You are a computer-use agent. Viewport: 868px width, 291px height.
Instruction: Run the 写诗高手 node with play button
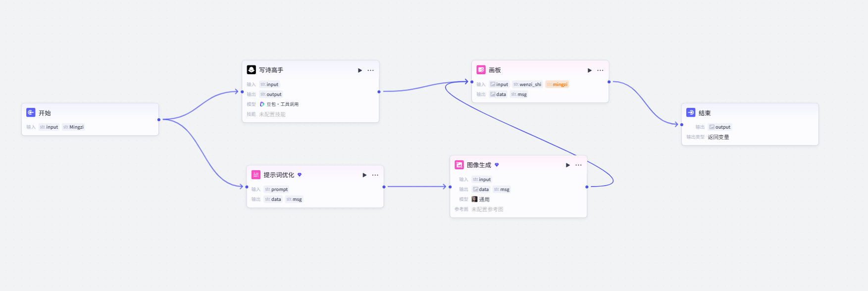click(x=360, y=70)
